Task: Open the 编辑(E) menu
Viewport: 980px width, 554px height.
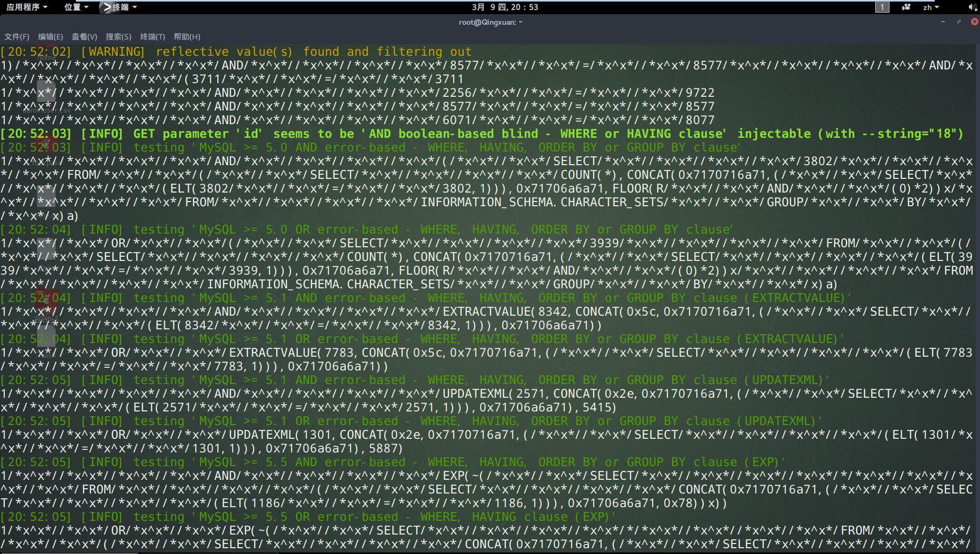Action: click(51, 37)
